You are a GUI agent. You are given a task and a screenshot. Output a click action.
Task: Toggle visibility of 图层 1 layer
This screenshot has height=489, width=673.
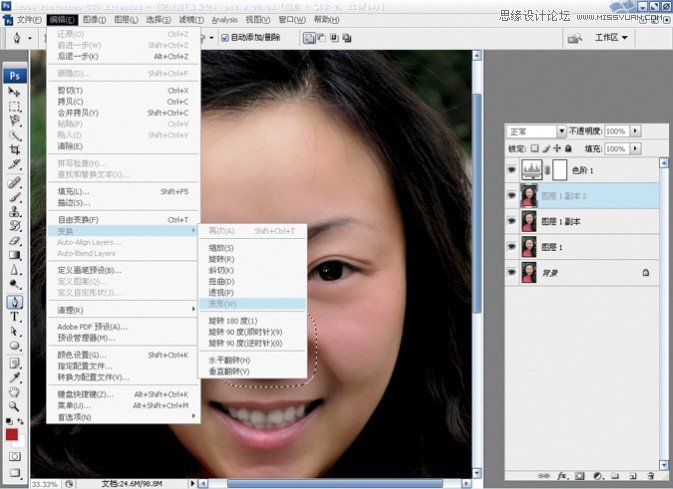(512, 246)
